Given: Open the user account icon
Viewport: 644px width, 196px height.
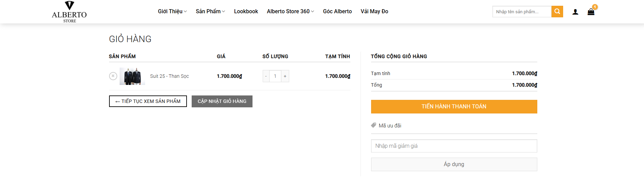Looking at the screenshot, I should pyautogui.click(x=575, y=12).
